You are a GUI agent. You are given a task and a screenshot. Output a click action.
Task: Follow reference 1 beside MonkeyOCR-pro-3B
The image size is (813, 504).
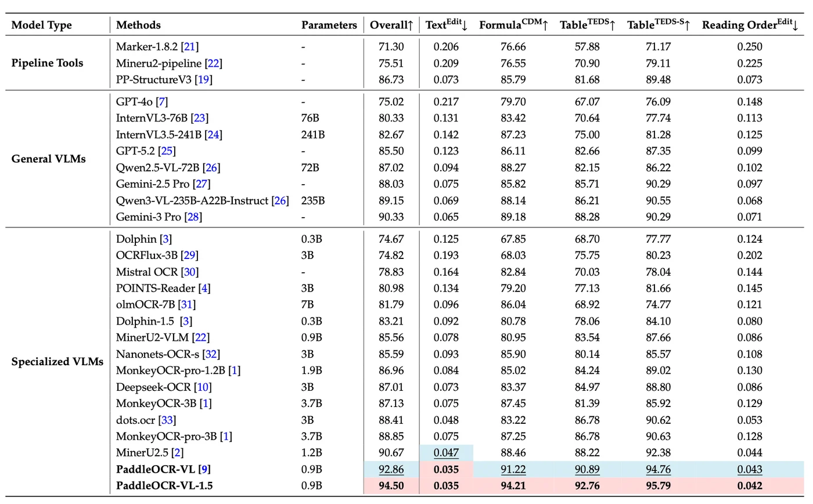pyautogui.click(x=226, y=436)
